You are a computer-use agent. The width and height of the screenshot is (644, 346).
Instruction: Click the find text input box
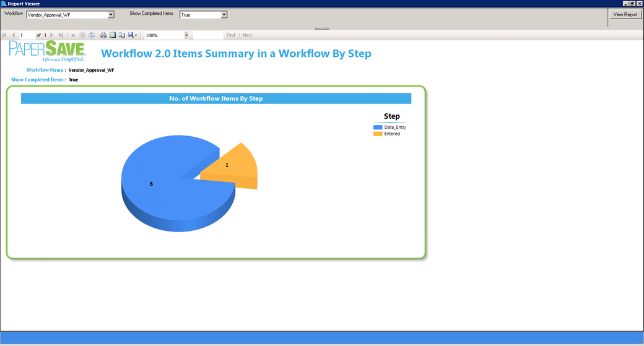[208, 35]
